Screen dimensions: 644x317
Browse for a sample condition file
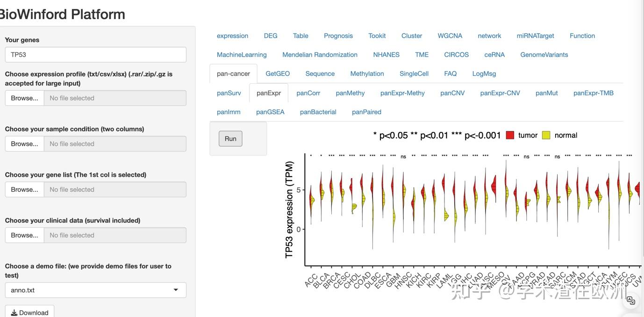click(25, 144)
